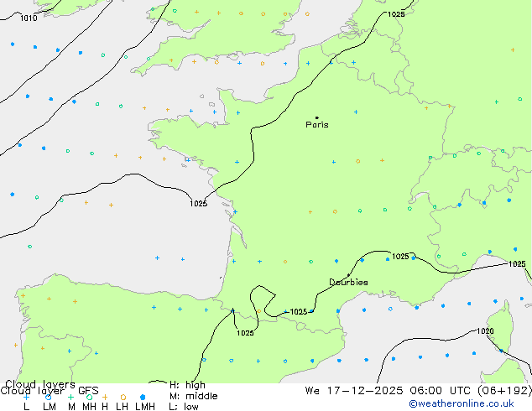The image size is (532, 411).
Task: Click the 1020 isobar label near Corsica
Action: click(x=485, y=331)
